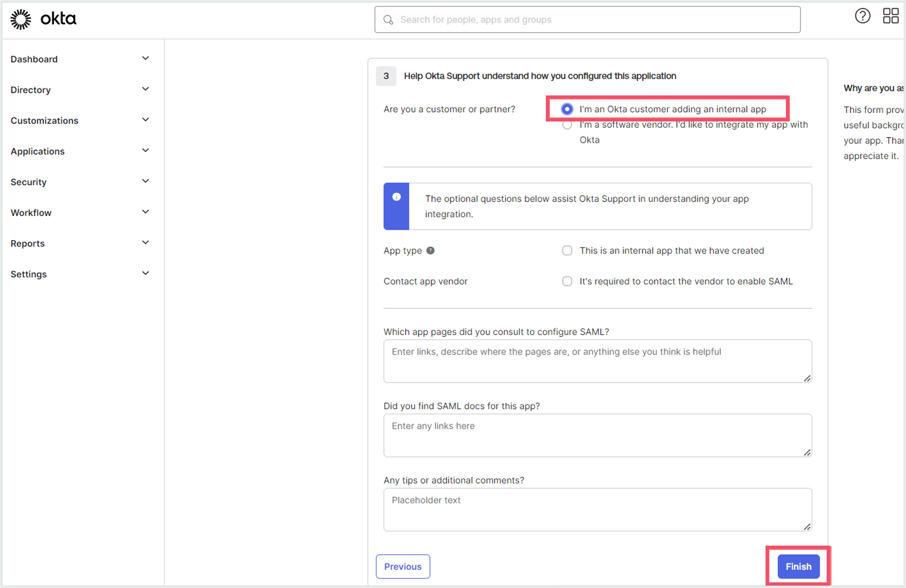Open the help question mark icon
906x588 pixels.
862,16
